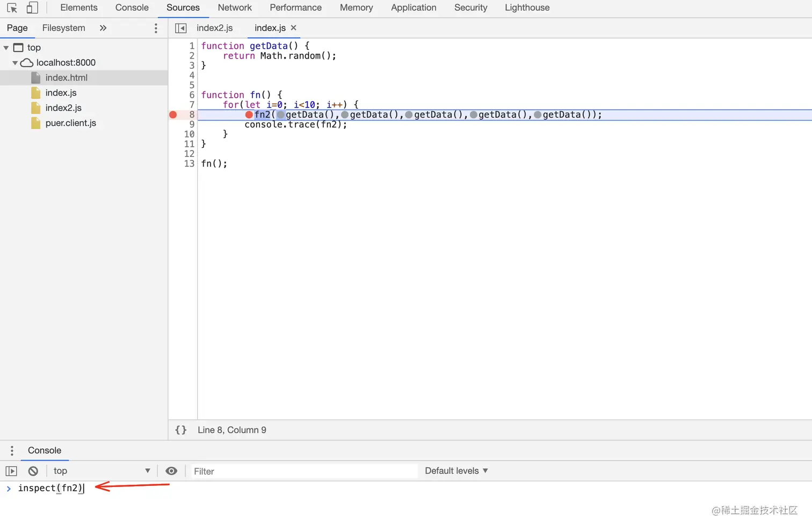Viewport: 812px width, 530px height.
Task: Click the console.trace(fn2) code line
Action: click(x=296, y=124)
